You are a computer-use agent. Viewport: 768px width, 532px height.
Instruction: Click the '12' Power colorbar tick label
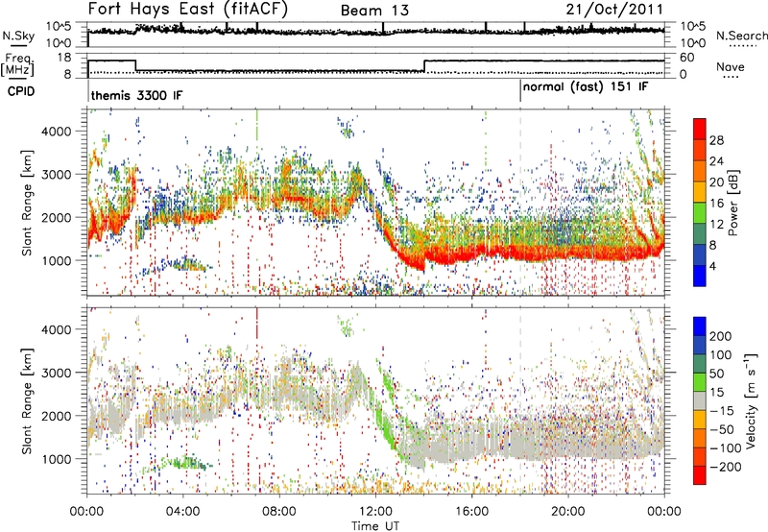pyautogui.click(x=716, y=225)
